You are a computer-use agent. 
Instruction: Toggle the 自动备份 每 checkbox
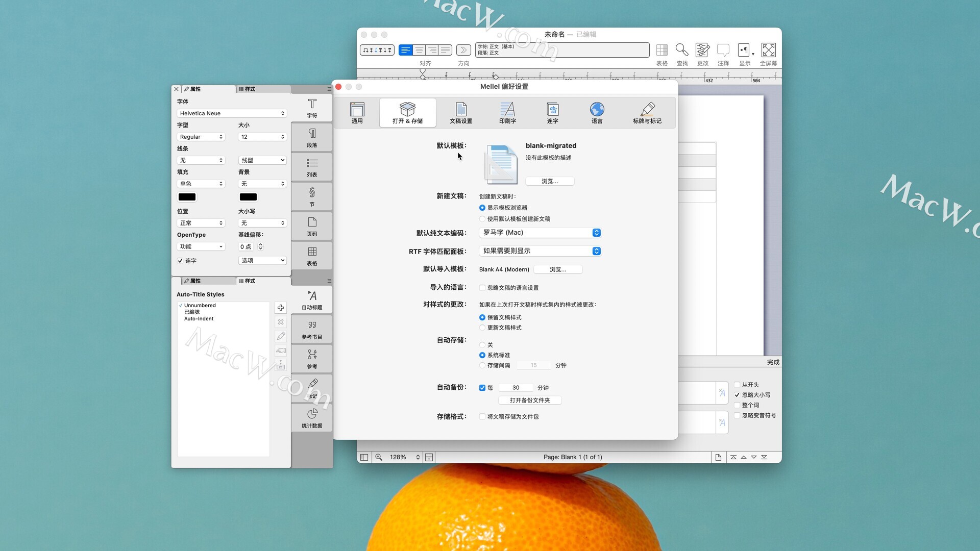[482, 388]
